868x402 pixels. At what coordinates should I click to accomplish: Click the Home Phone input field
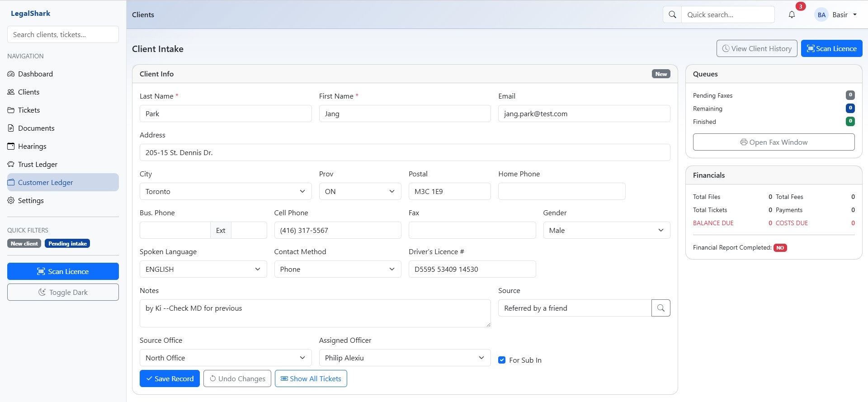click(561, 191)
